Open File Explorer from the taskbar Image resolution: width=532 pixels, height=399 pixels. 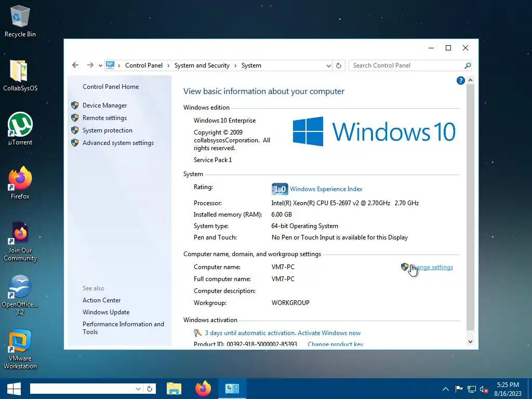point(174,389)
